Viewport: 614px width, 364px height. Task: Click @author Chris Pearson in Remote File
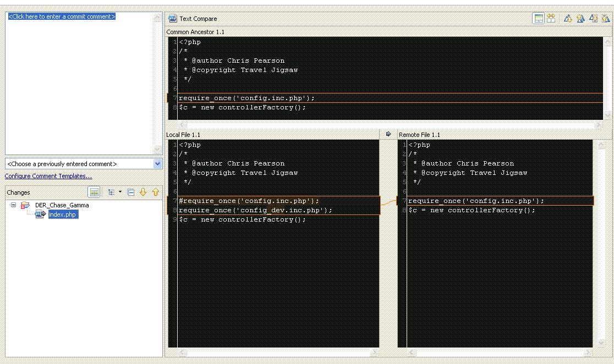[x=468, y=163]
